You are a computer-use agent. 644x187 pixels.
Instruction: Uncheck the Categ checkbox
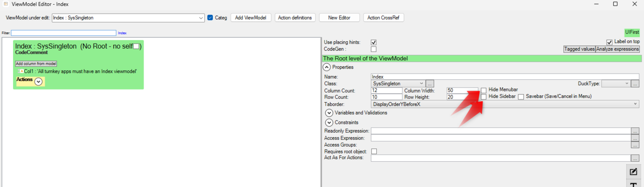pos(210,18)
